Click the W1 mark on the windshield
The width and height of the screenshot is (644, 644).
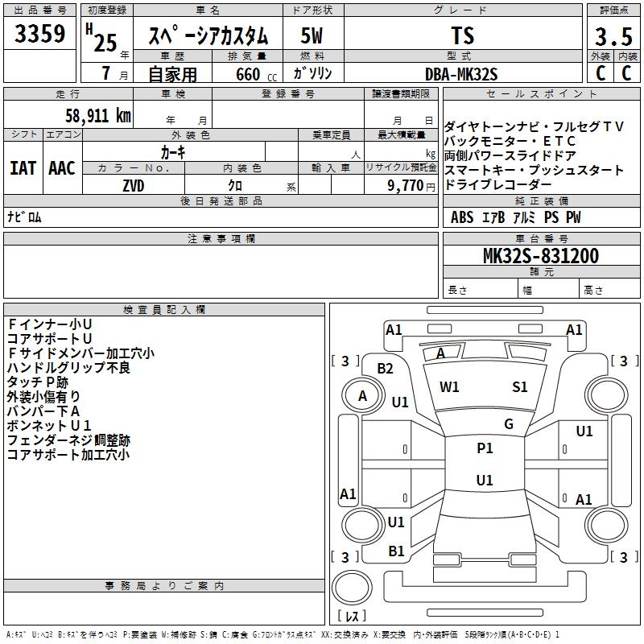point(449,387)
